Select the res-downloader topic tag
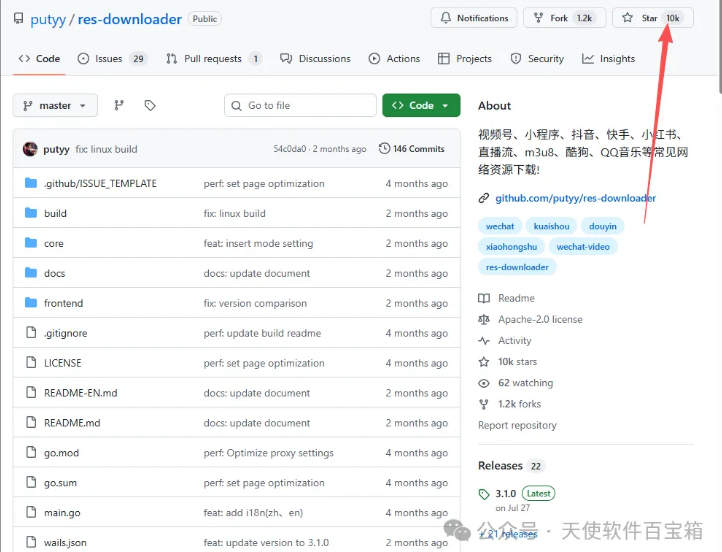The height and width of the screenshot is (552, 722). [517, 267]
